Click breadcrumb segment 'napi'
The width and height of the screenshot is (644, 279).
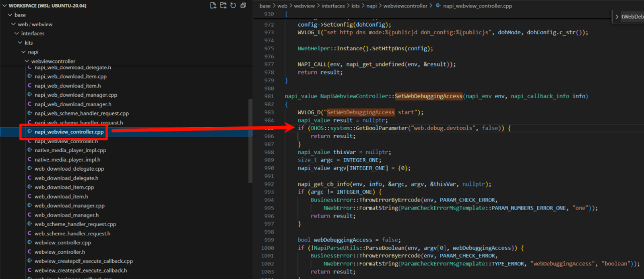click(x=372, y=6)
